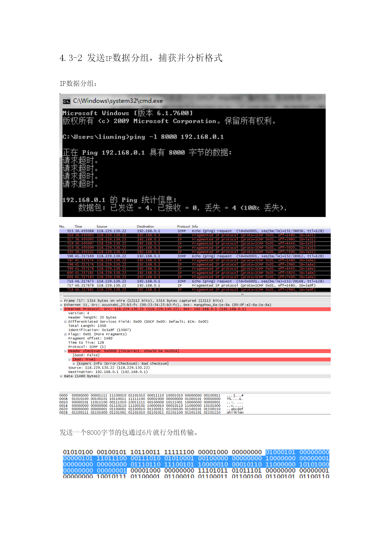
Task: Sort by the Protocol column header
Action: point(184,226)
